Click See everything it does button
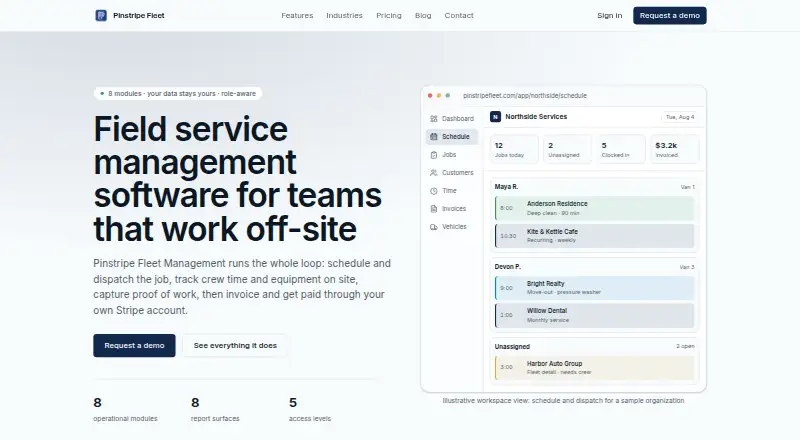 pos(235,346)
